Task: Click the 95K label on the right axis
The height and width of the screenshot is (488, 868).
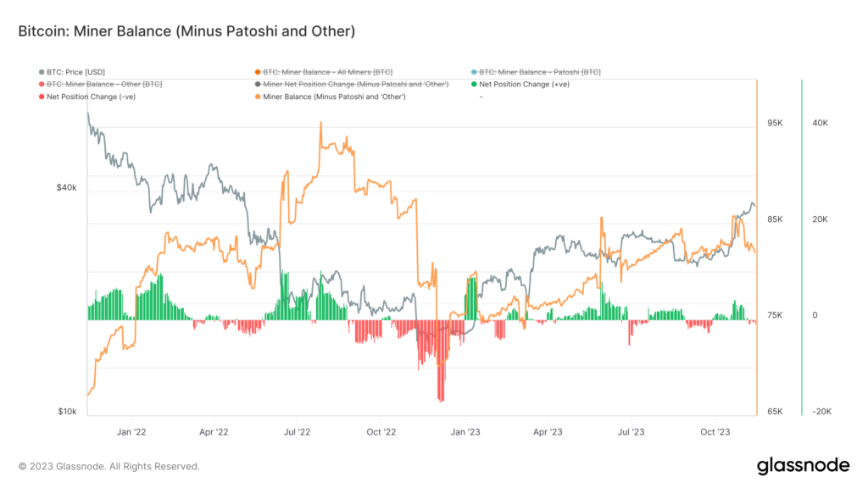Action: tap(776, 123)
